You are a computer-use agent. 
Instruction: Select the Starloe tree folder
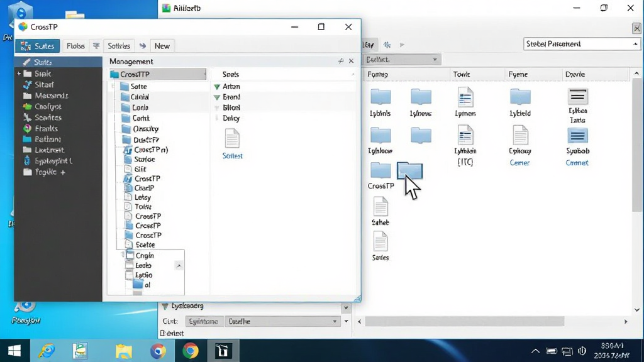click(144, 159)
